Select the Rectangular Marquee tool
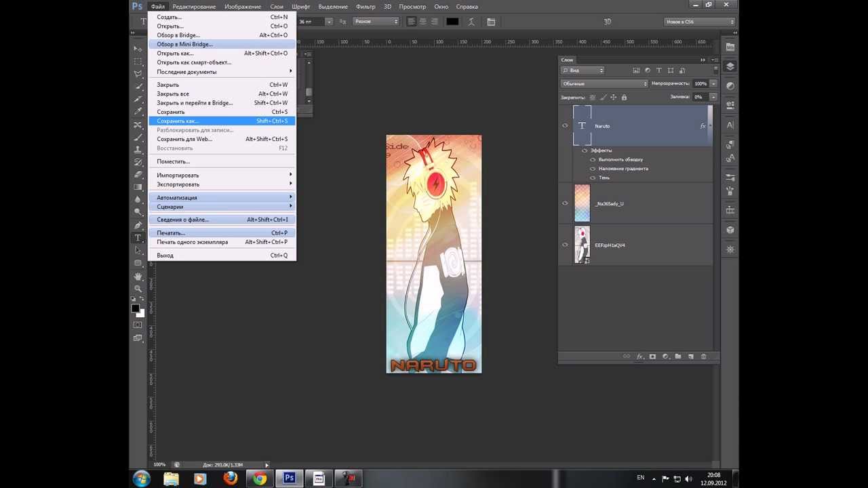Screen dimensions: 868x488 point(138,62)
